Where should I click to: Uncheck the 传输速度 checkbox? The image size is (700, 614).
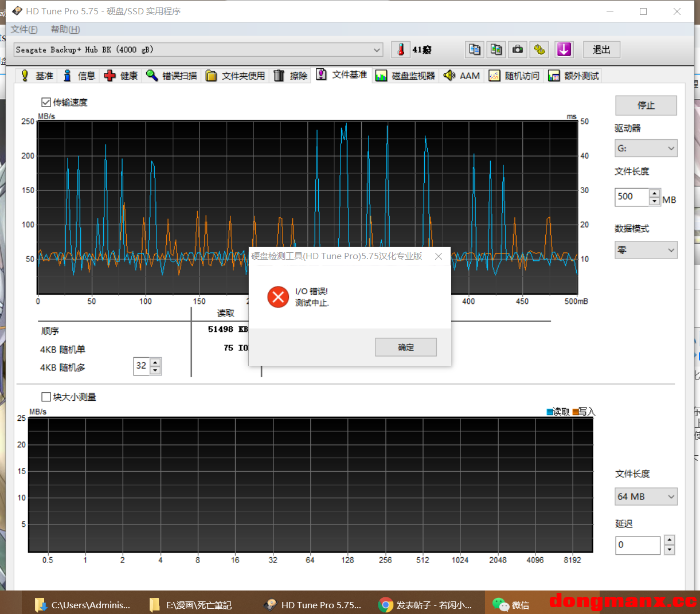pos(46,103)
